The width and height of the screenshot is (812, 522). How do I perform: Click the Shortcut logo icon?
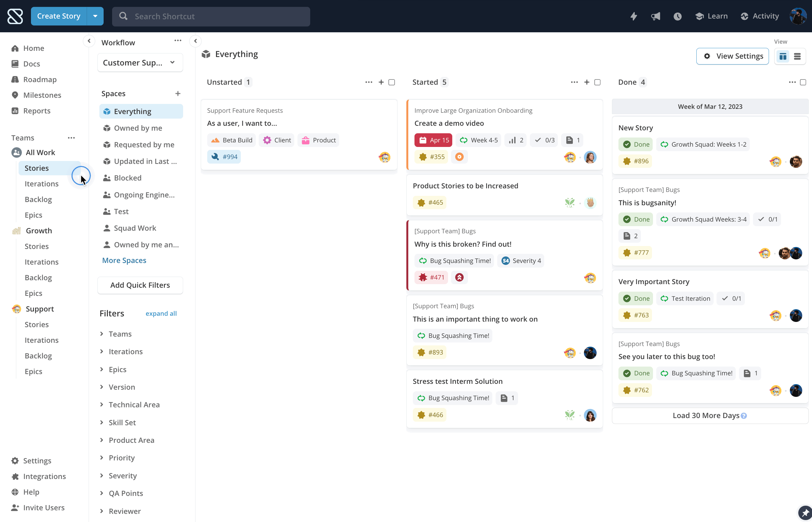15,16
